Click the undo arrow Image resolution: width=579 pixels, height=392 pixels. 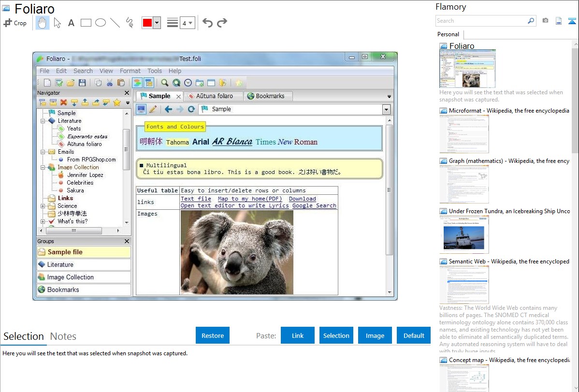tap(207, 23)
